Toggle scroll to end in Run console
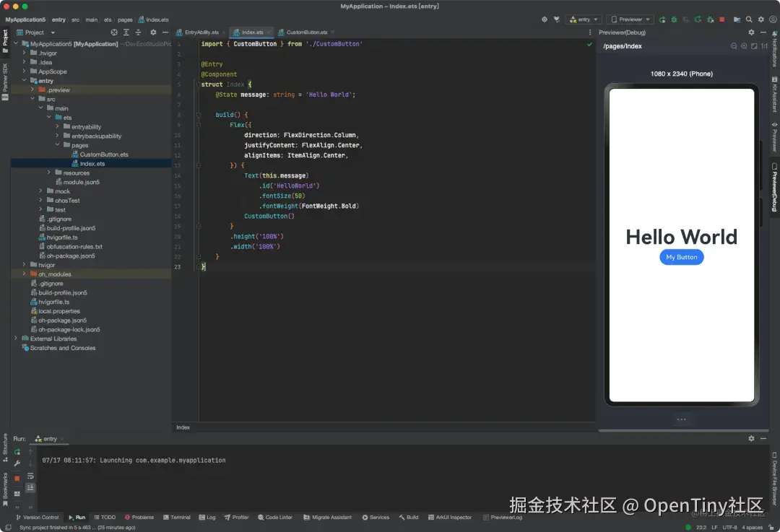 point(30,488)
